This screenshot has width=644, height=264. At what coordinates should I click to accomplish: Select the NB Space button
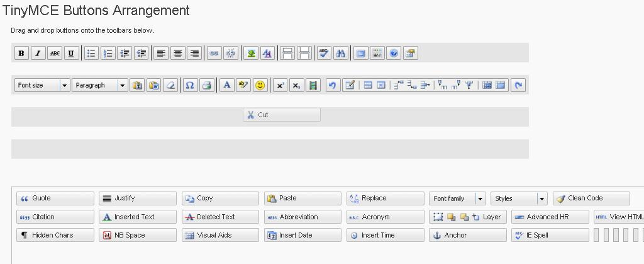[138, 235]
